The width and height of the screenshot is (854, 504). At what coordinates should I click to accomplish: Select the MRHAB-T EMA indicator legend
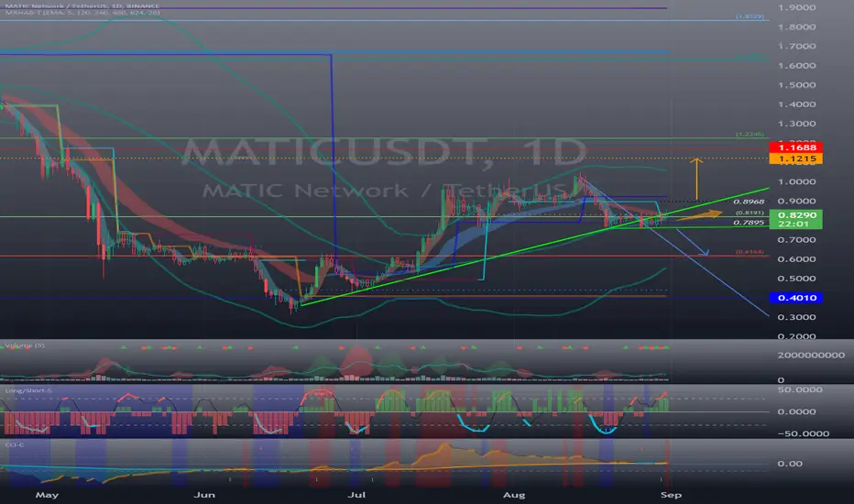point(82,12)
